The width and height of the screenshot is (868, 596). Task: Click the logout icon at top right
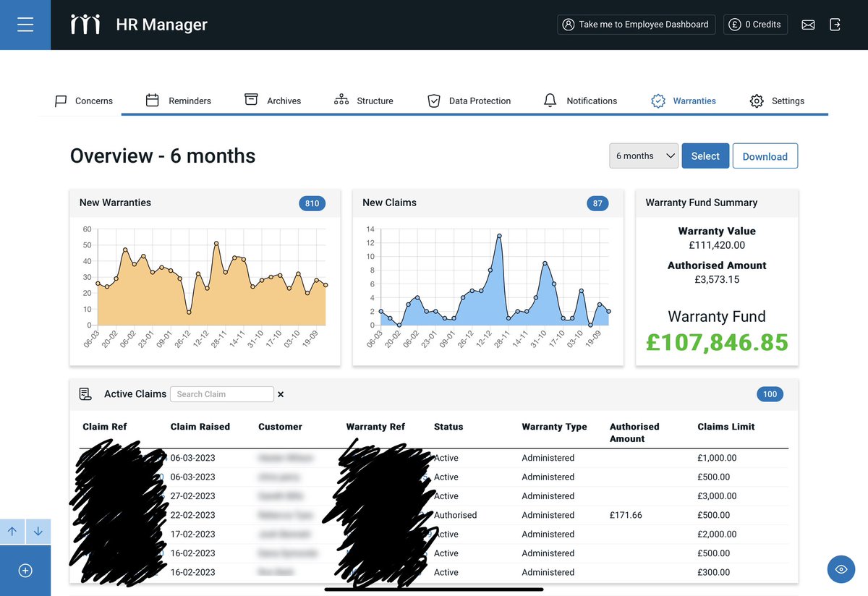click(x=835, y=24)
